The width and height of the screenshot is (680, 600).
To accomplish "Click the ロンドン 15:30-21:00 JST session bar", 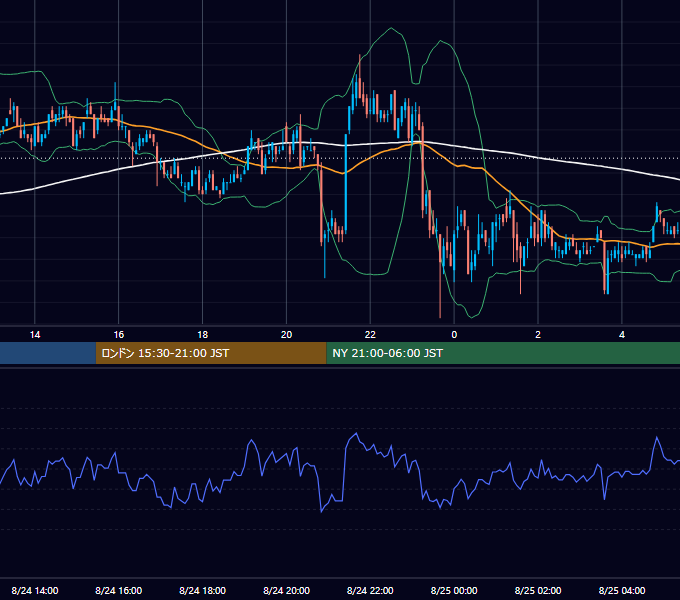I will 211,353.
